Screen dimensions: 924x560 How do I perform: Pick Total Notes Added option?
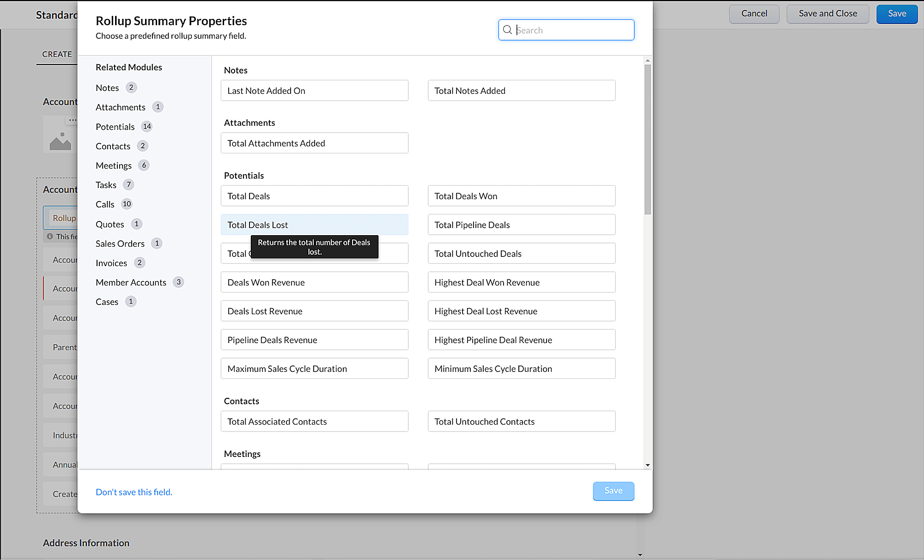point(521,91)
